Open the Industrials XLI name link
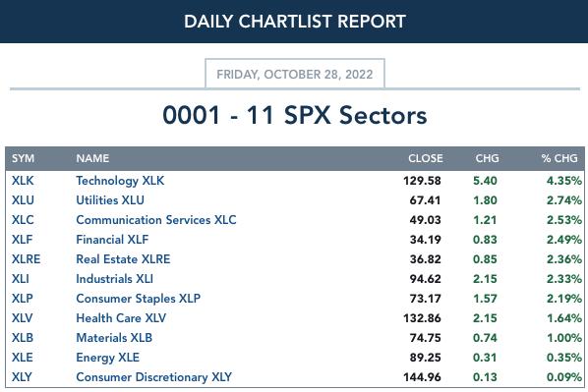The width and height of the screenshot is (588, 392). click(x=114, y=279)
